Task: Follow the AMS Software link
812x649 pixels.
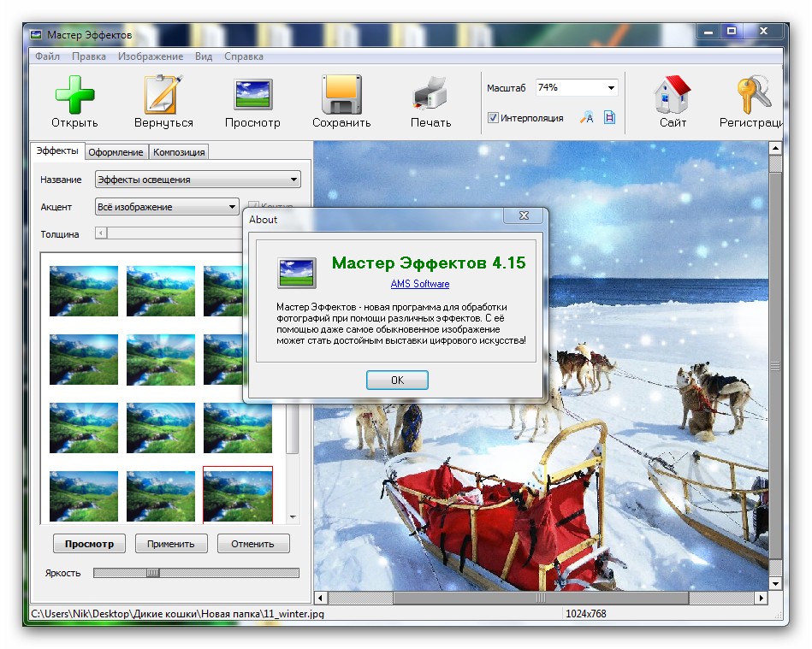Action: tap(420, 284)
